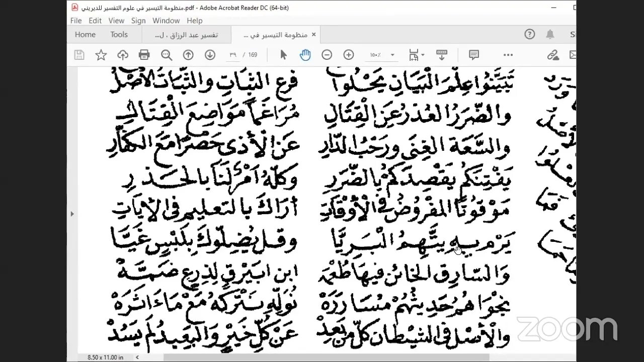Screen dimensions: 644x362
Task: Send file by email icon
Action: tap(572, 55)
